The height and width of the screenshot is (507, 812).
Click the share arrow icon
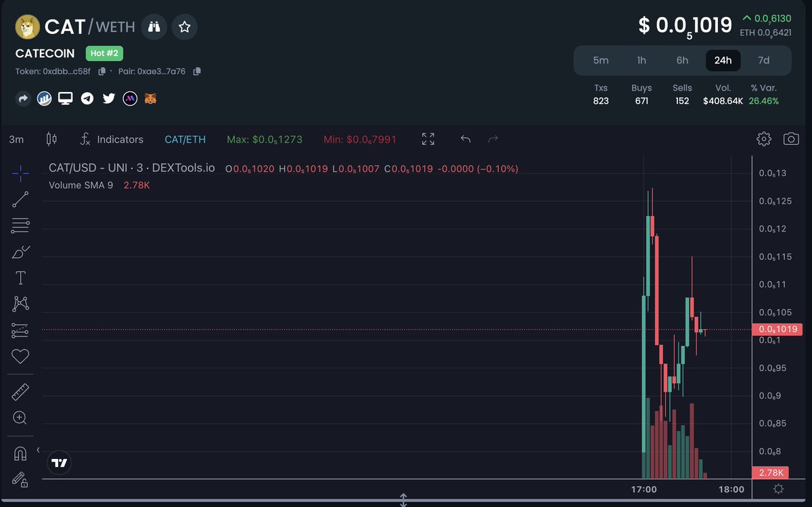tap(23, 99)
